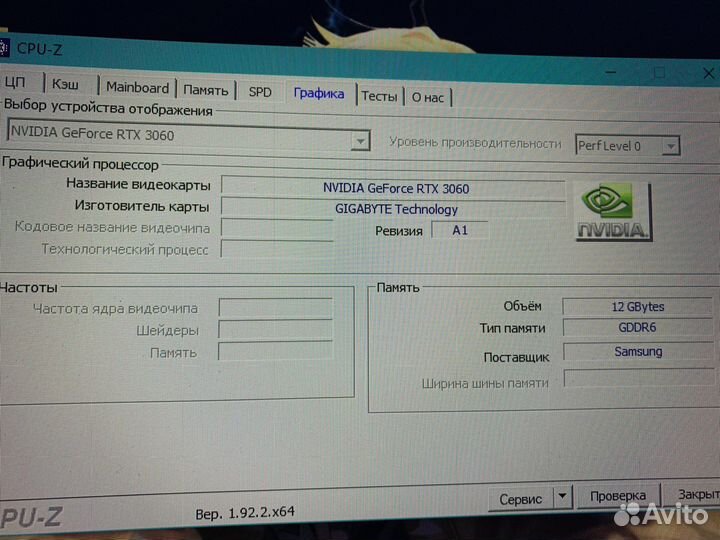Click the Samsung vendor value
The height and width of the screenshot is (540, 720).
tap(638, 351)
